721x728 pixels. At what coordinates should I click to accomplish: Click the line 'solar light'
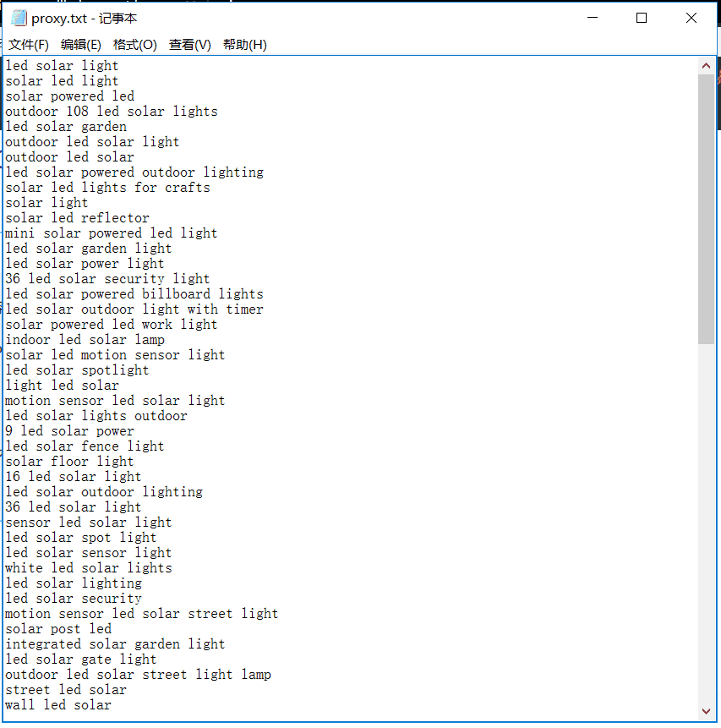tap(46, 203)
